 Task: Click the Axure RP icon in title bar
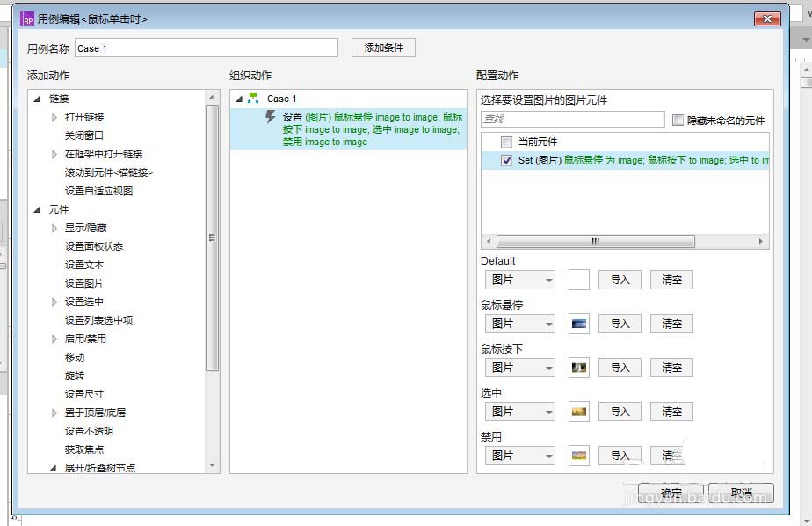click(27, 19)
